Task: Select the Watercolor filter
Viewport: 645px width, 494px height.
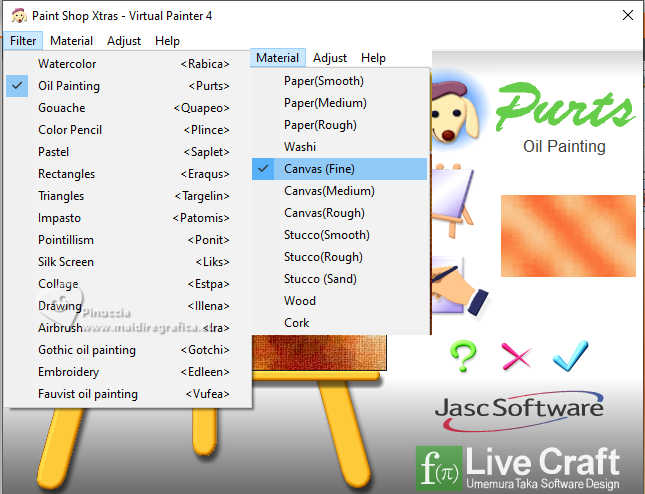Action: (x=128, y=64)
